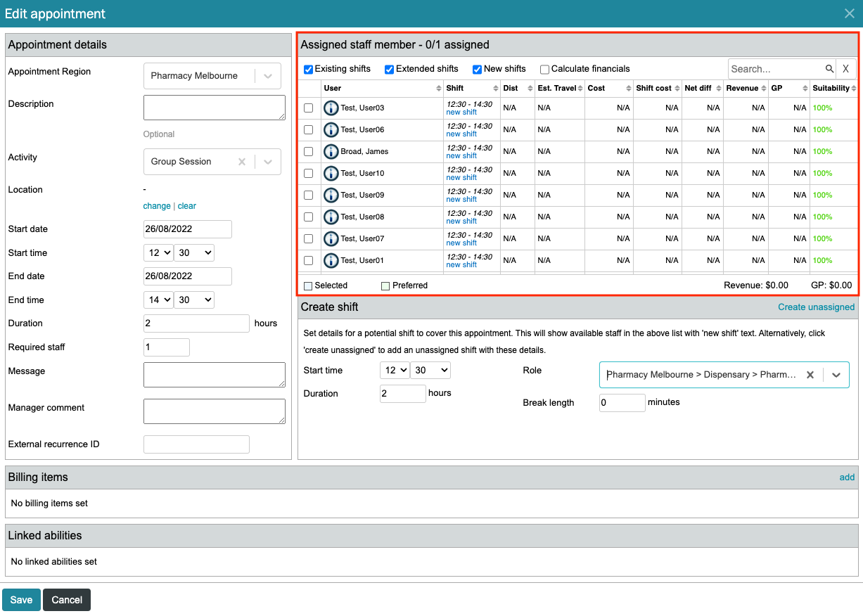Open End time hour dropdown
Viewport: 863px width, 616px height.
click(x=158, y=300)
